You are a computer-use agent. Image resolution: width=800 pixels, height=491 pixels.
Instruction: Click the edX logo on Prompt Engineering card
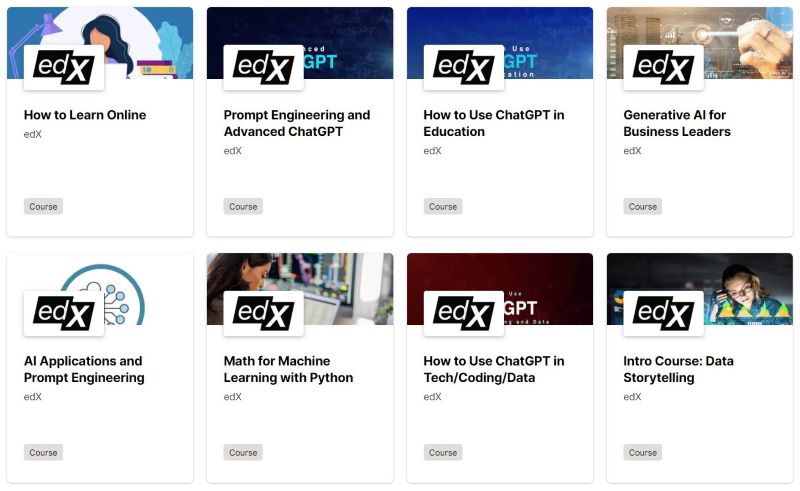(x=263, y=67)
